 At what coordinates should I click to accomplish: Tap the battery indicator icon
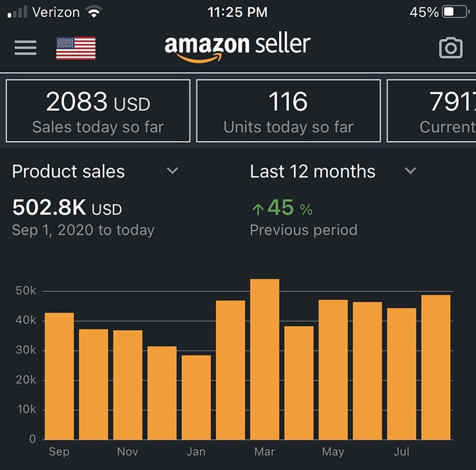[x=456, y=12]
